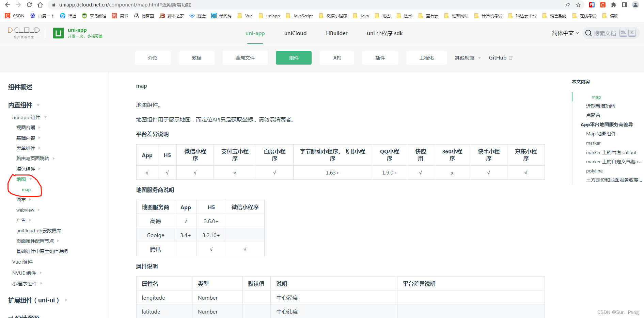Open the 博客园 bookmark

pyautogui.click(x=144, y=16)
